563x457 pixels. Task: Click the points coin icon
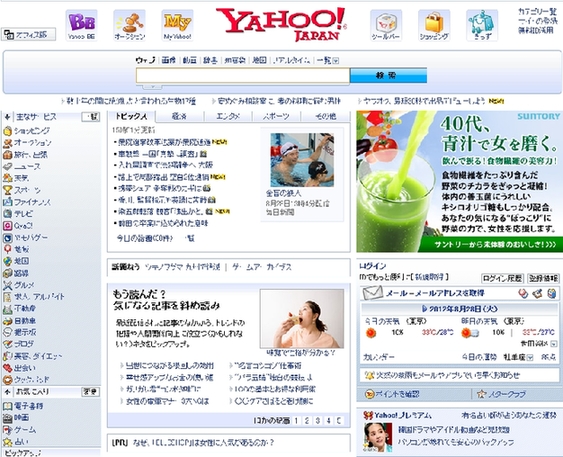pyautogui.click(x=370, y=394)
